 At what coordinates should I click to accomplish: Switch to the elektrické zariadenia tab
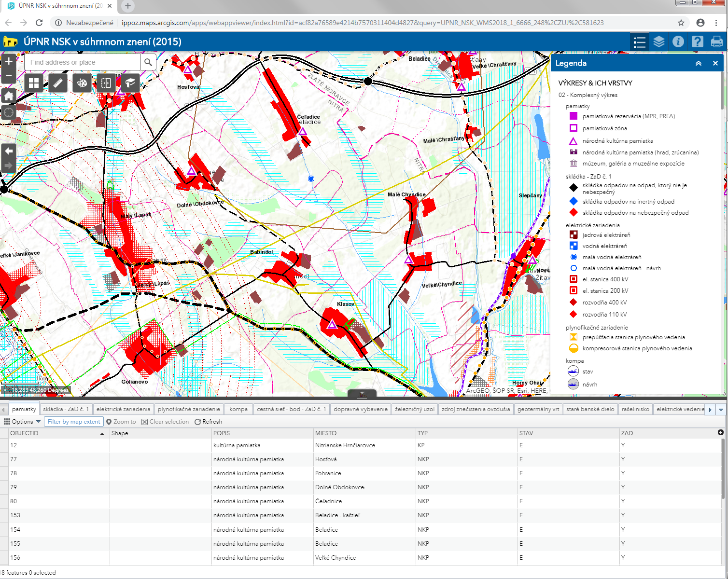[124, 409]
